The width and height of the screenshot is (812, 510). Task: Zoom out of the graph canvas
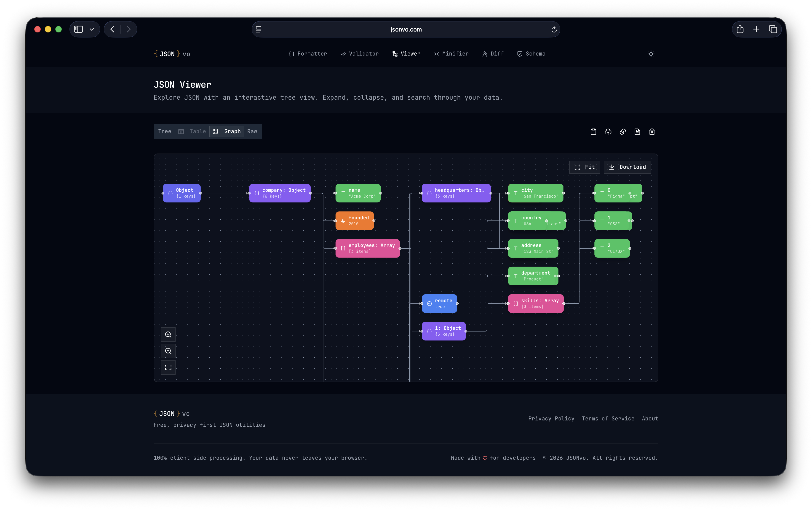click(168, 351)
